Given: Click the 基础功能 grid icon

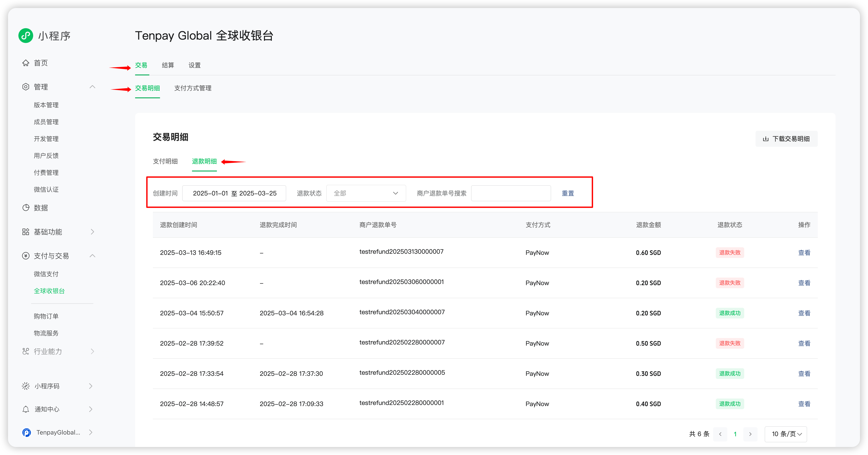Looking at the screenshot, I should tap(26, 232).
